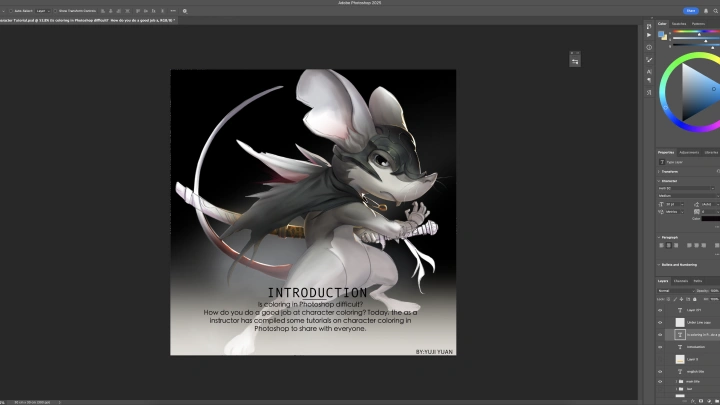This screenshot has height=405, width=720.
Task: Select the Under Line copy layer thumbnail
Action: click(680, 323)
